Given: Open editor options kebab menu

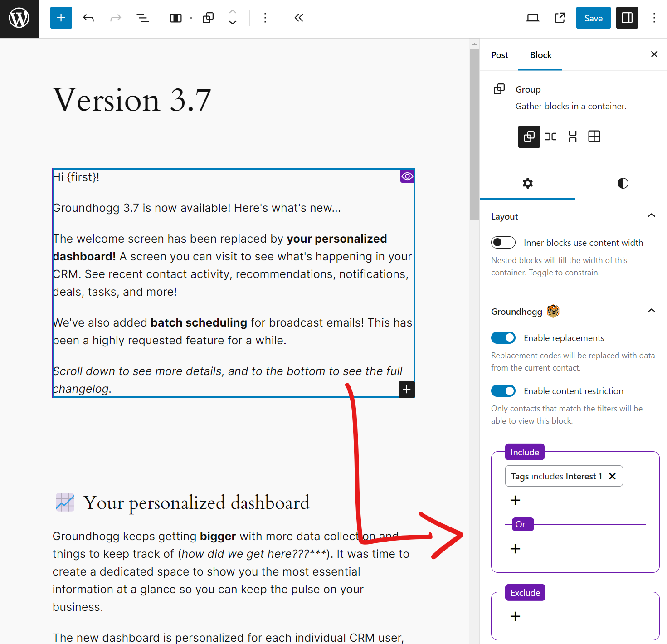Looking at the screenshot, I should 654,18.
